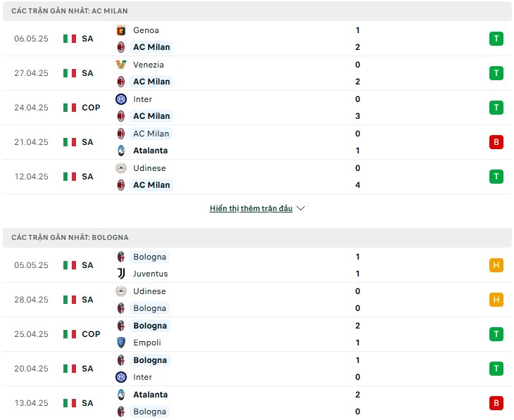Select the Bologna recent matches header
Screen dimensions: 514x420
tap(257, 238)
